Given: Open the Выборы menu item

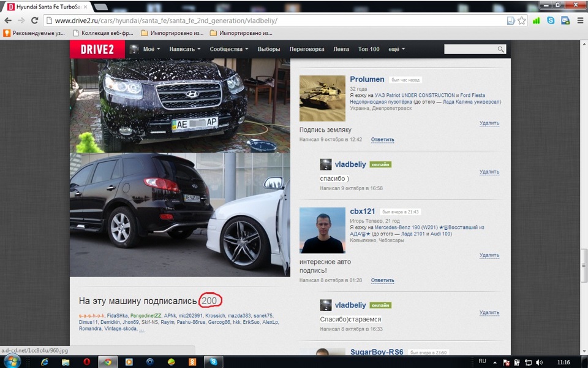Looking at the screenshot, I should point(268,49).
